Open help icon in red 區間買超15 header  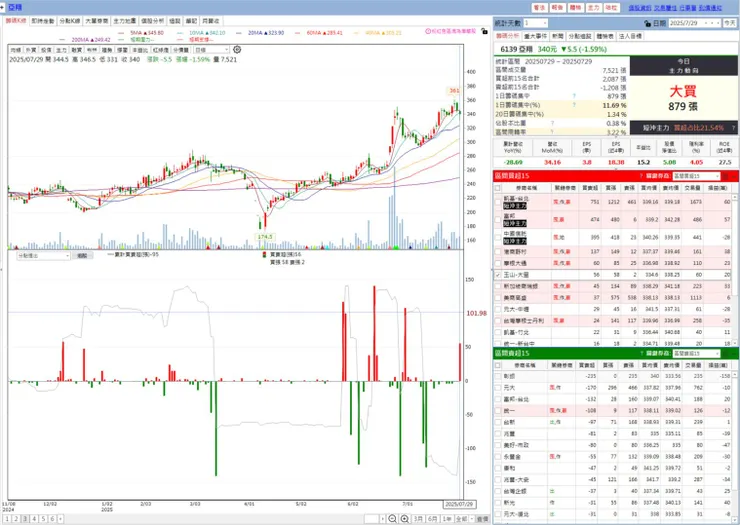641,176
